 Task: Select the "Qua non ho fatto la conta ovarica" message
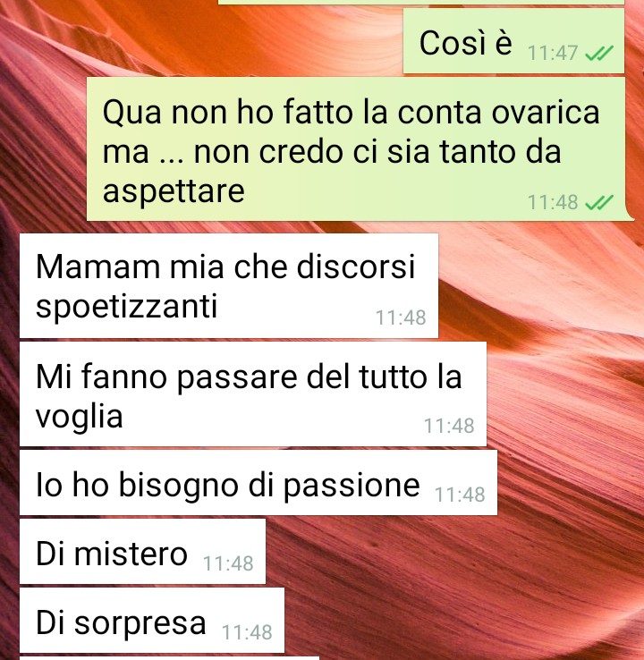(358, 148)
